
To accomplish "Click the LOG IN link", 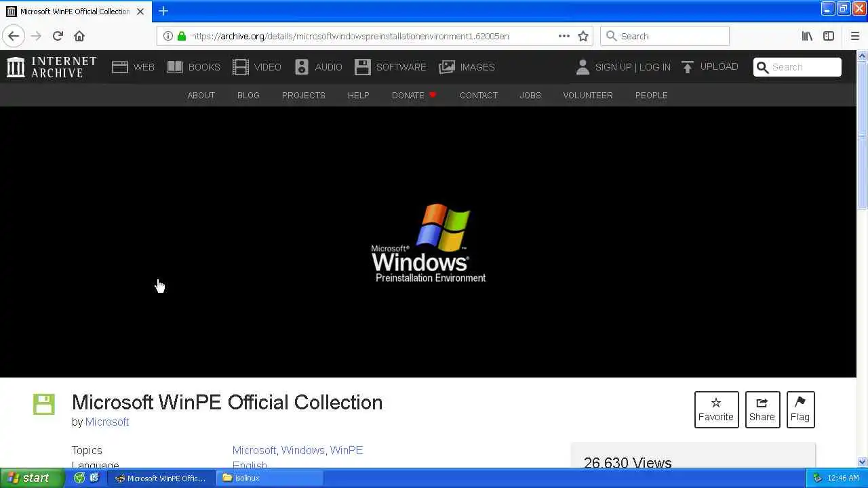I will point(655,67).
